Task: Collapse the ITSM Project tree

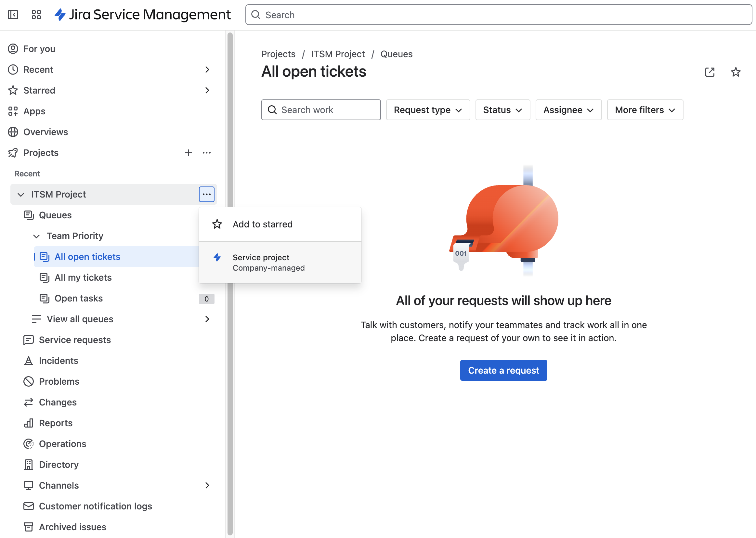Action: click(x=21, y=195)
